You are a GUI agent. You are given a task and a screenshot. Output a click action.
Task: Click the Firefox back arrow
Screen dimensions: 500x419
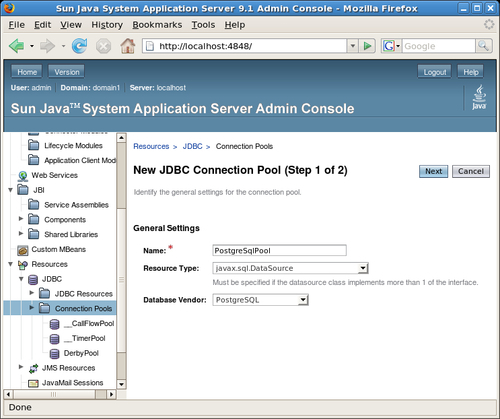[x=16, y=46]
